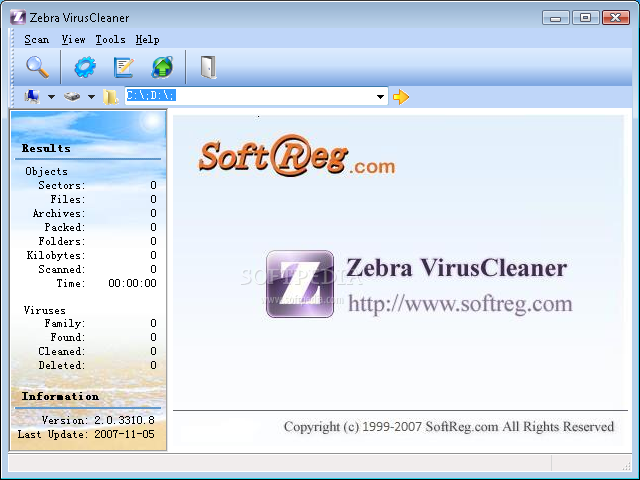Click the Objects label
This screenshot has width=640, height=480.
pos(46,171)
